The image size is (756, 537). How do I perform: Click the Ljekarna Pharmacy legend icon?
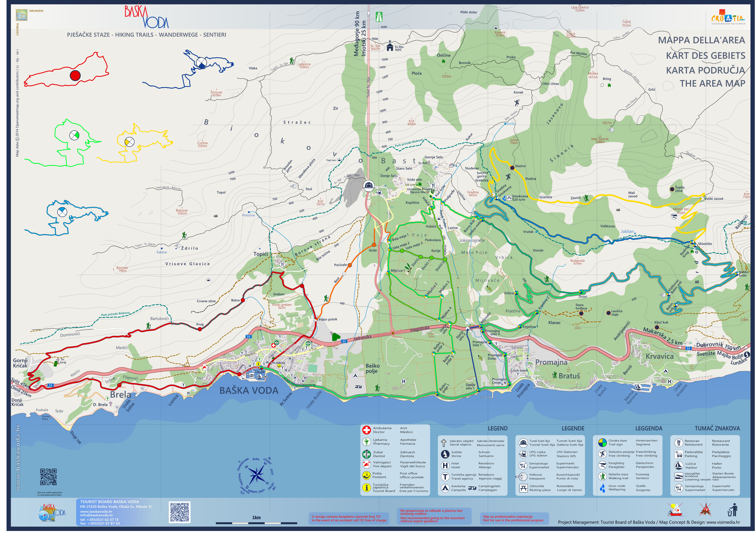click(366, 442)
